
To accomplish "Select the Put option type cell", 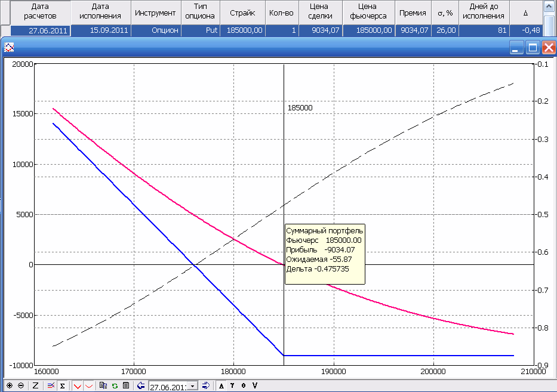I will [x=201, y=30].
